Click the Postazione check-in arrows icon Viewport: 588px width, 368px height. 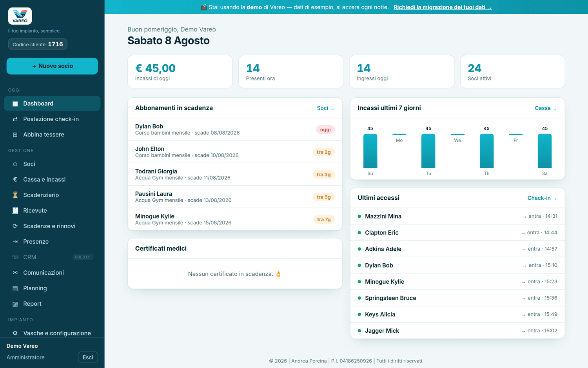15,119
